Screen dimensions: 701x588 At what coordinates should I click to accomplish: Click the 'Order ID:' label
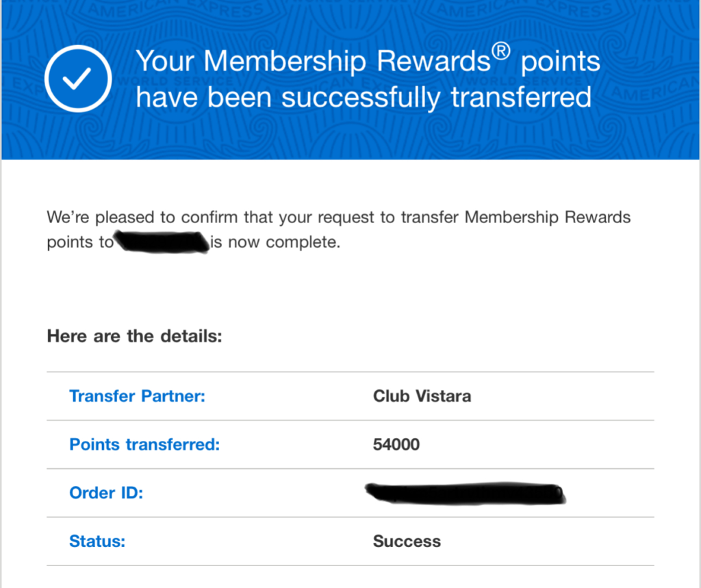tap(106, 493)
